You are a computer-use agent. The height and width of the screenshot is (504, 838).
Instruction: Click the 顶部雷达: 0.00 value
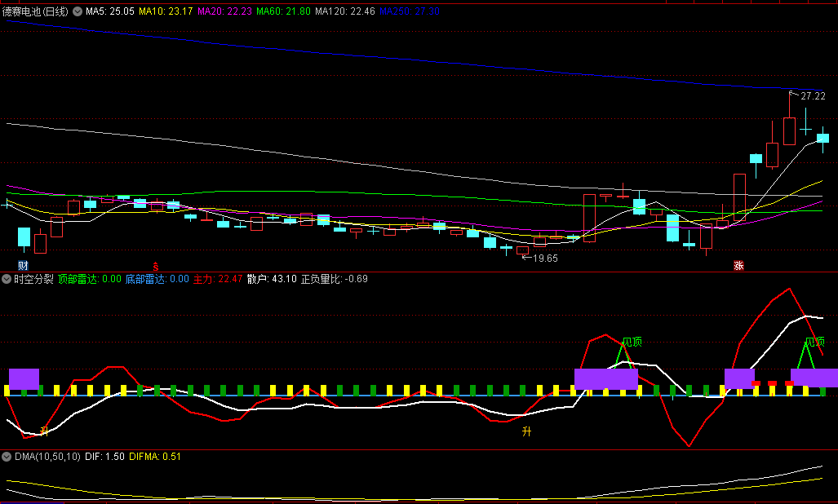coord(89,279)
